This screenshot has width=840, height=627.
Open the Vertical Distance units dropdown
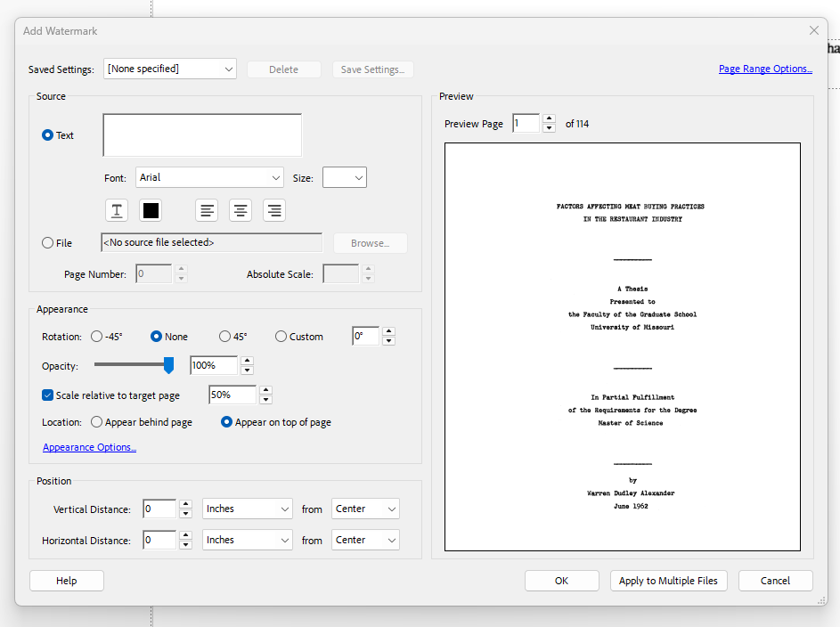pos(247,509)
